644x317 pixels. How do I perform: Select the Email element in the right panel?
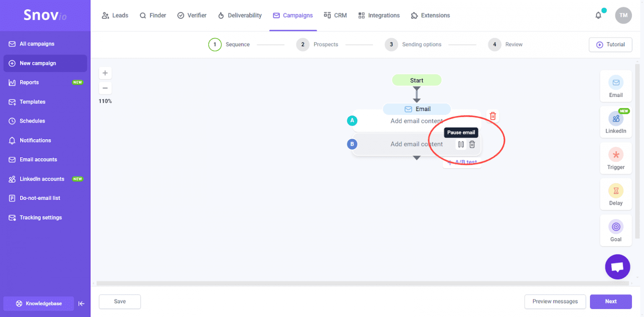[x=615, y=86]
